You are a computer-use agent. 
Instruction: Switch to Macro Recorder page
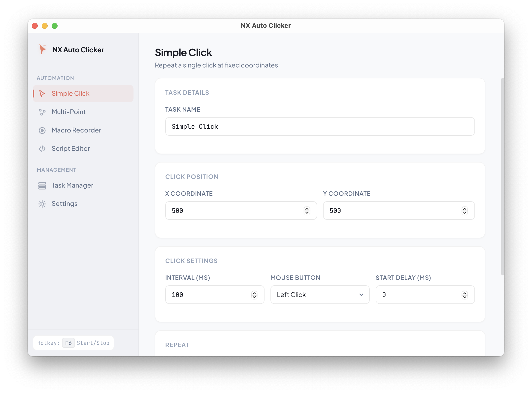coord(76,130)
